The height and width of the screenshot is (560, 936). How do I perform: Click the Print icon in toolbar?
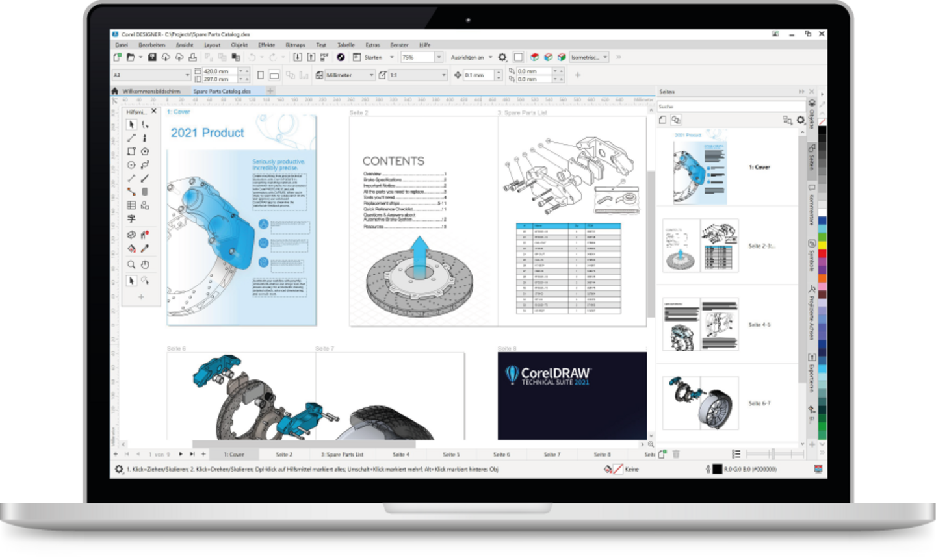[x=192, y=57]
